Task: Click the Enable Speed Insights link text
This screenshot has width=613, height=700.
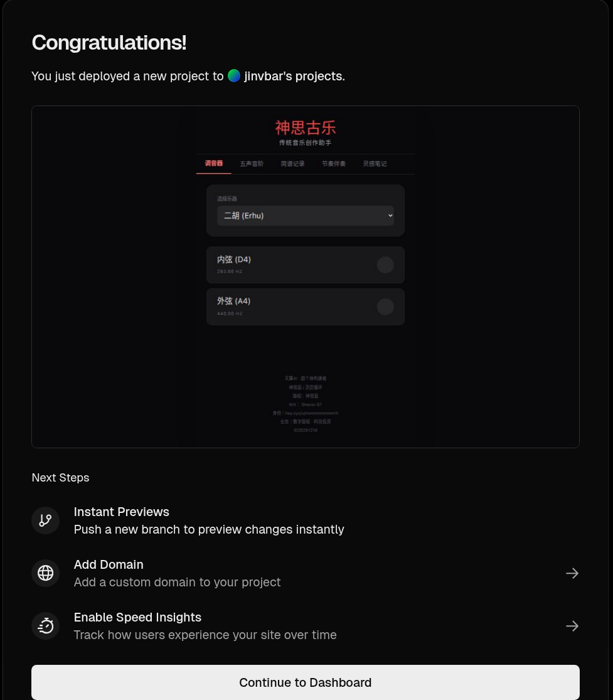Action: click(x=137, y=617)
